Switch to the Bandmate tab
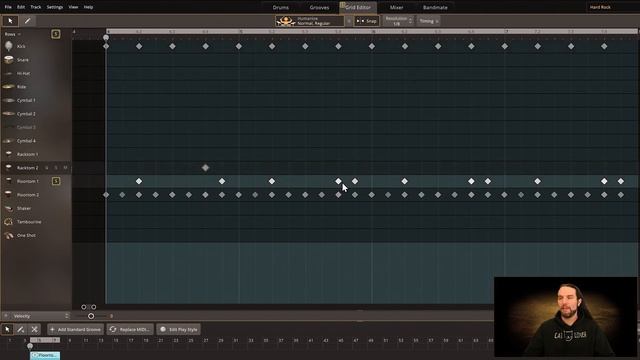The image size is (640, 360). tap(435, 7)
